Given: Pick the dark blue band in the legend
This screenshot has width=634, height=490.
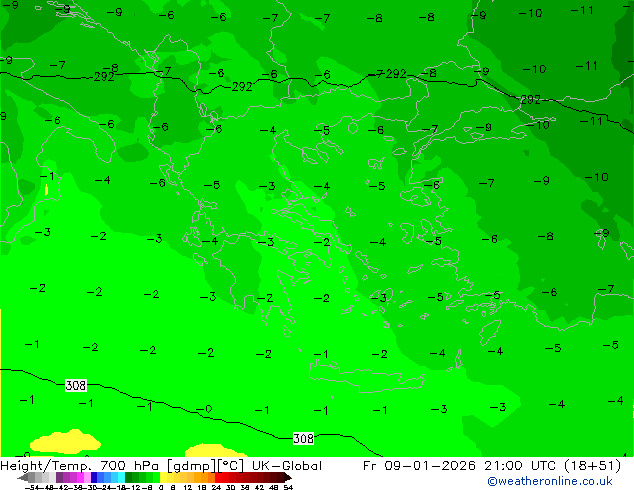Looking at the screenshot, I should [94, 477].
